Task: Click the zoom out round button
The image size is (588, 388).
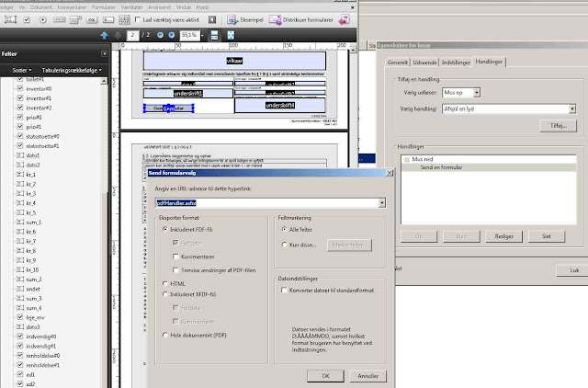Action: point(160,35)
